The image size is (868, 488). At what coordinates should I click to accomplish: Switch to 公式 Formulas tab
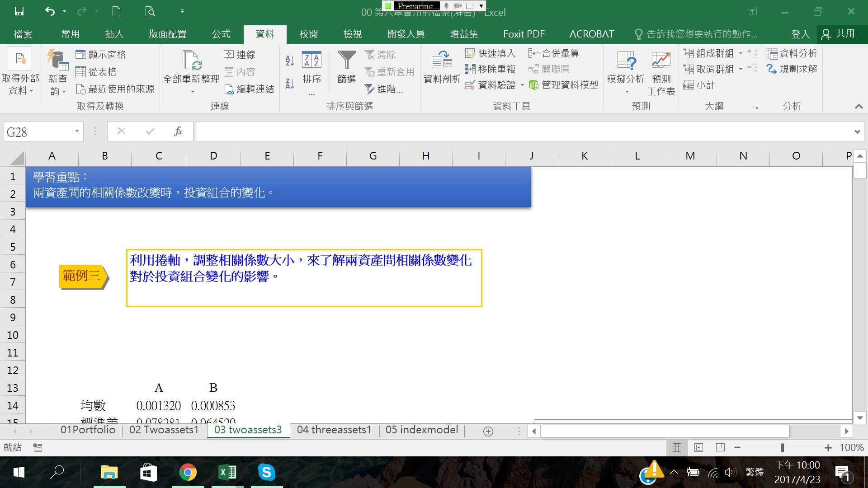[x=221, y=34]
